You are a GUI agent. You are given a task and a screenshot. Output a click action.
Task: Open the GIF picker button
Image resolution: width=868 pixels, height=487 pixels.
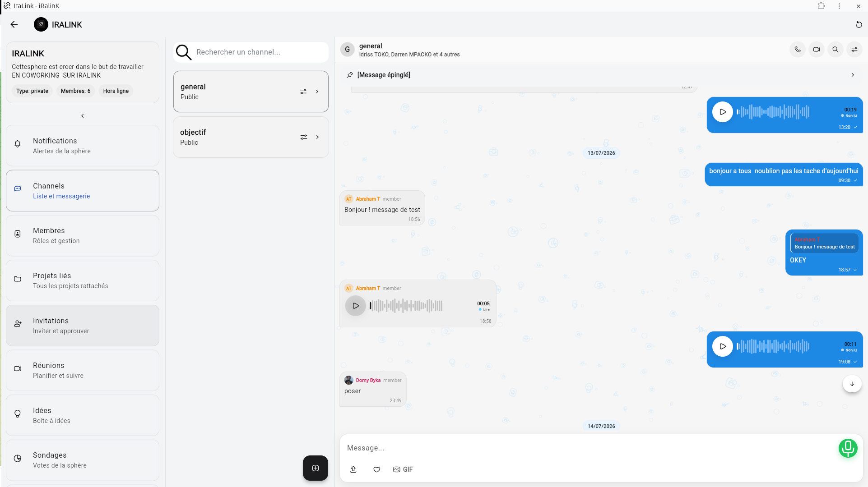click(x=403, y=469)
